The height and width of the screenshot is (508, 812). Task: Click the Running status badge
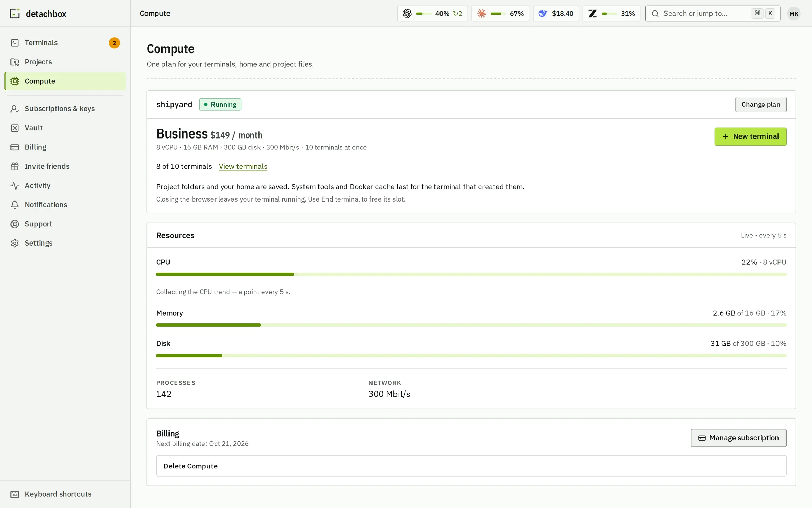[220, 104]
